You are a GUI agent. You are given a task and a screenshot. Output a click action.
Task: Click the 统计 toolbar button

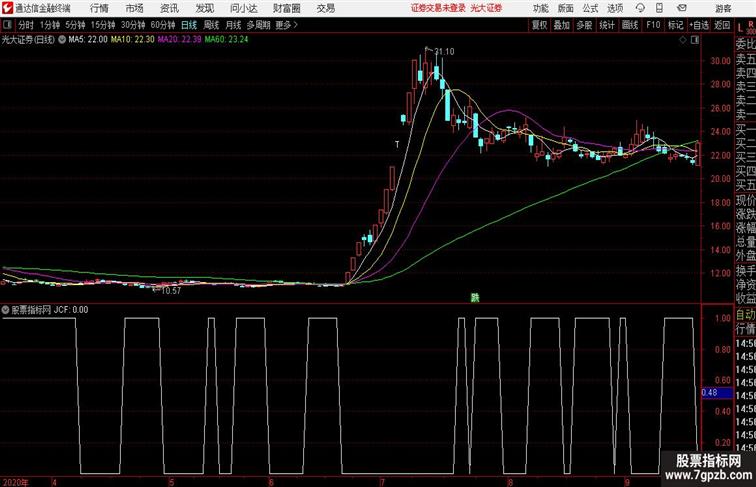607,25
